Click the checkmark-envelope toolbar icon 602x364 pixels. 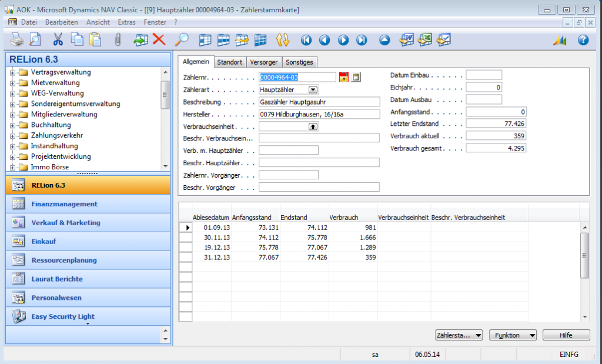pos(443,39)
